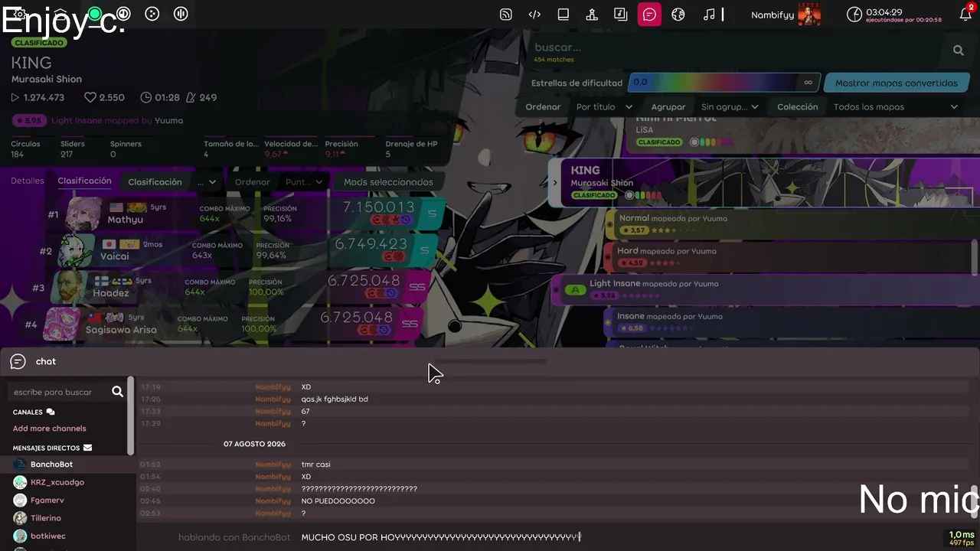The image size is (980, 551).
Task: Open the rankings toolbar icon
Action: (x=592, y=15)
